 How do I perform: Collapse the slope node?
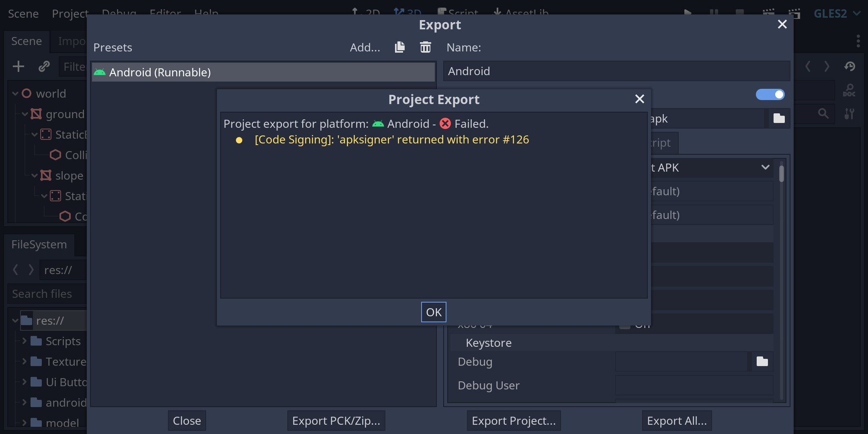pyautogui.click(x=35, y=176)
